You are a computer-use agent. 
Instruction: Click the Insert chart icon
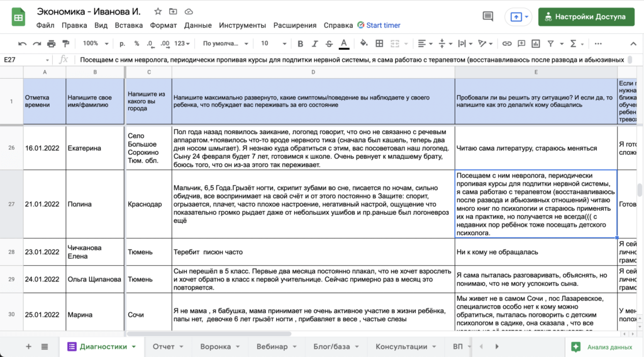pos(536,43)
